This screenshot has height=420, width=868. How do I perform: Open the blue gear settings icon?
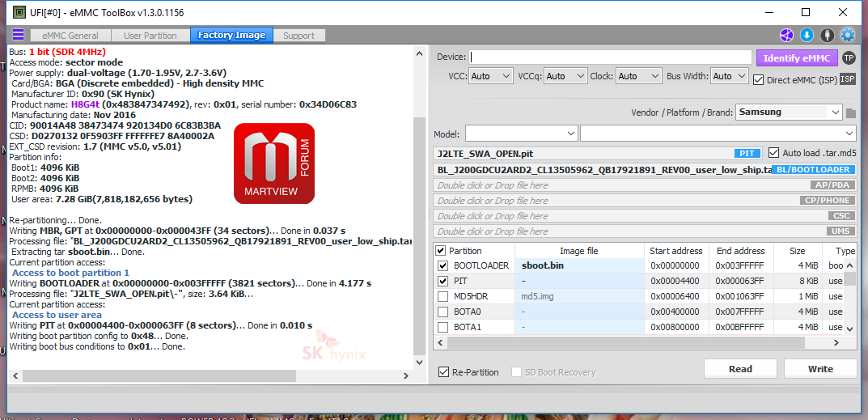[x=848, y=35]
